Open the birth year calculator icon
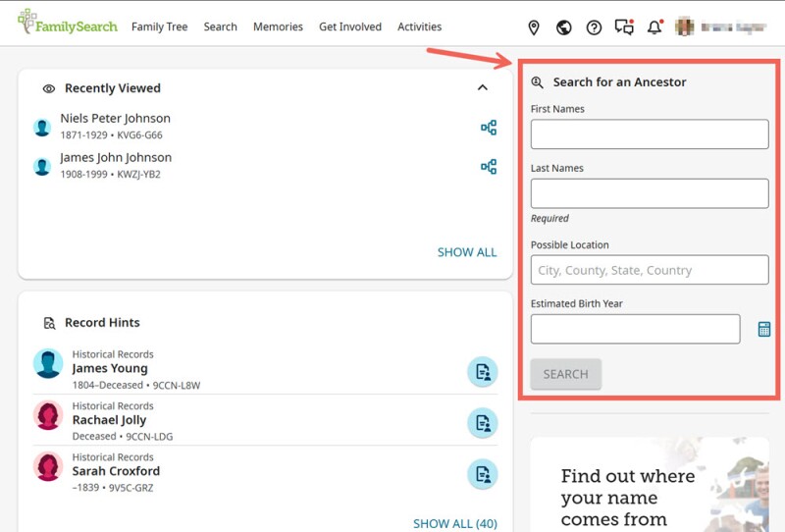The width and height of the screenshot is (785, 532). pos(764,329)
